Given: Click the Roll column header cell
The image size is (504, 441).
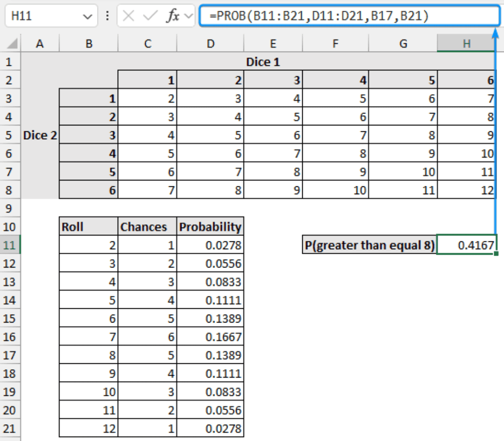Looking at the screenshot, I should (89, 226).
